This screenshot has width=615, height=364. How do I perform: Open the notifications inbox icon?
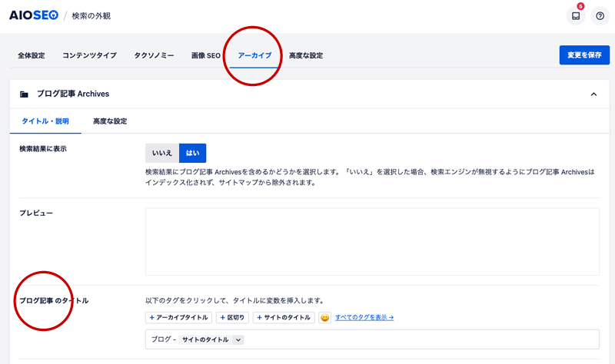coord(576,16)
